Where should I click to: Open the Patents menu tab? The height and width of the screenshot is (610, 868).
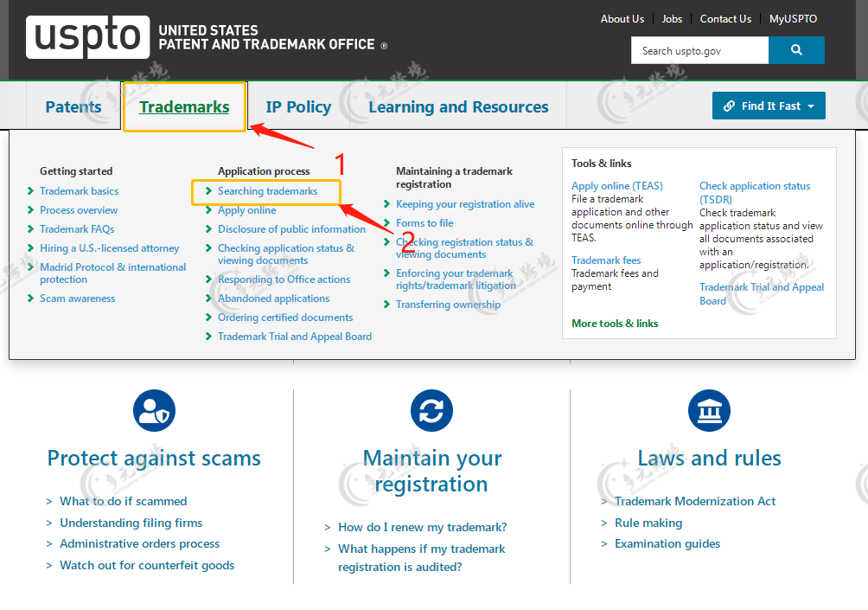tap(73, 106)
